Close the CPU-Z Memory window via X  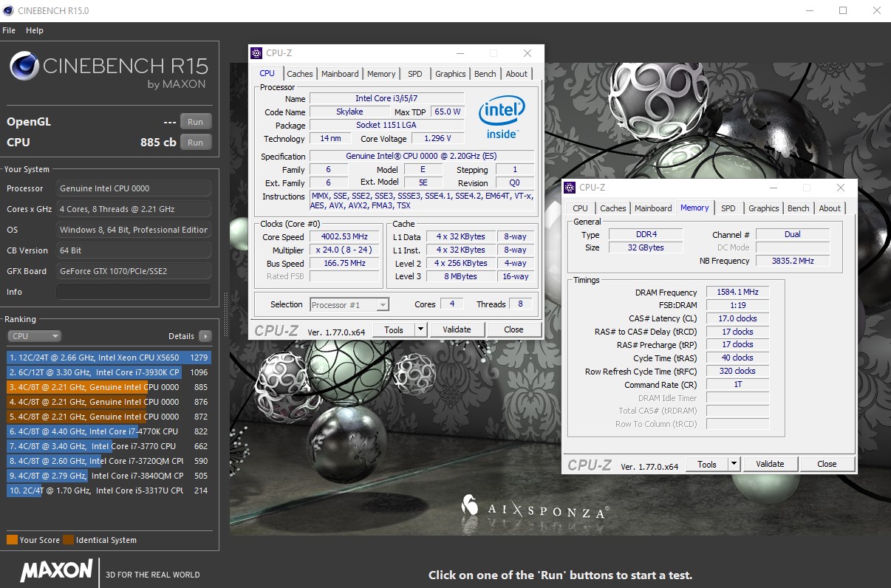coord(840,188)
